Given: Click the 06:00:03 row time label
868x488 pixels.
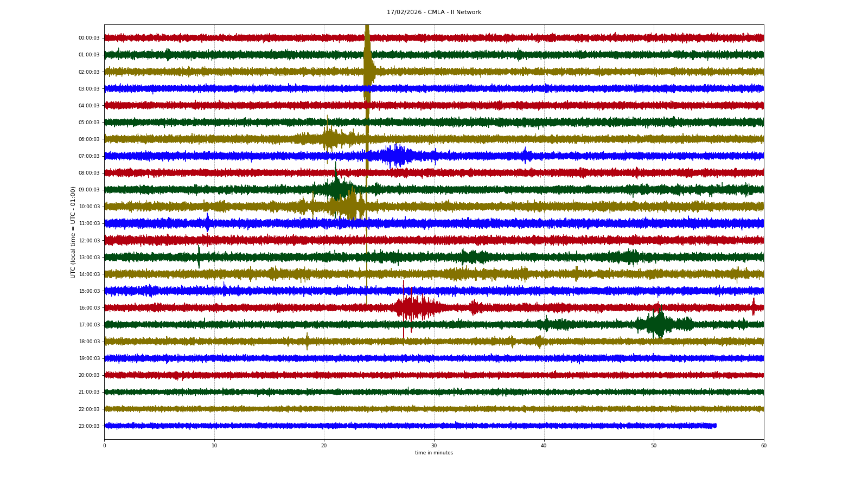Looking at the screenshot, I should click(89, 139).
